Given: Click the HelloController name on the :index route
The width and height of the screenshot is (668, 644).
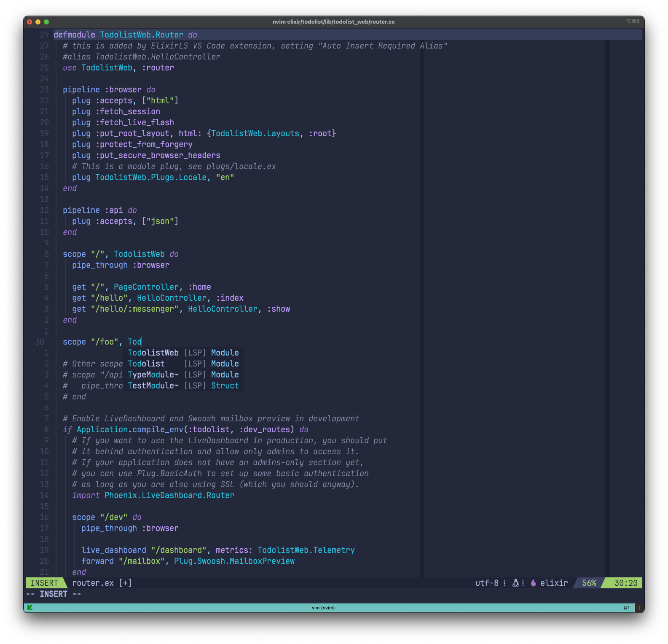Looking at the screenshot, I should [x=172, y=298].
